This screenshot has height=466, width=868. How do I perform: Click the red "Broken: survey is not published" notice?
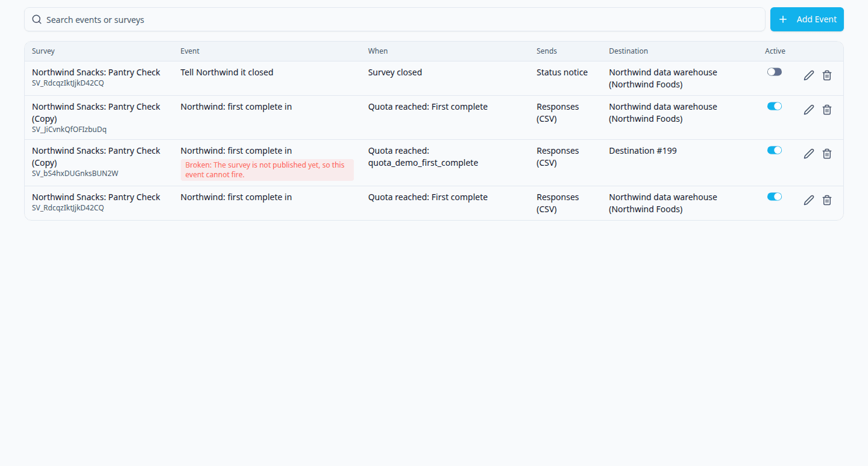coord(267,170)
